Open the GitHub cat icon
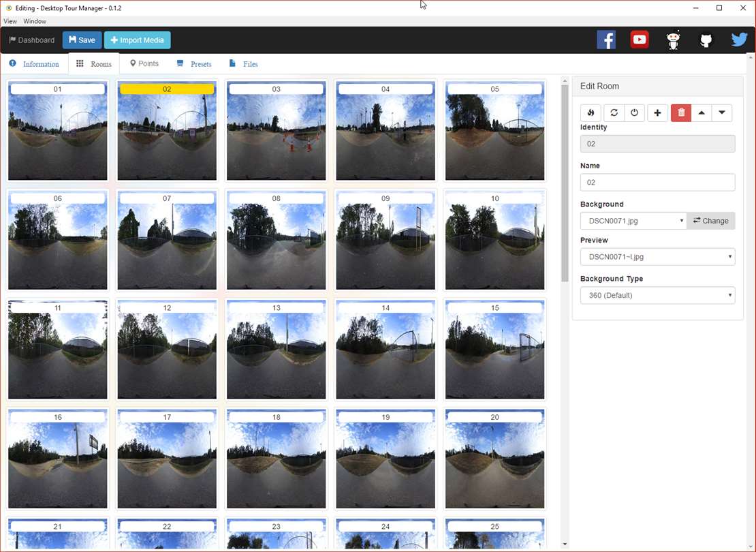The height and width of the screenshot is (552, 756). [x=706, y=40]
